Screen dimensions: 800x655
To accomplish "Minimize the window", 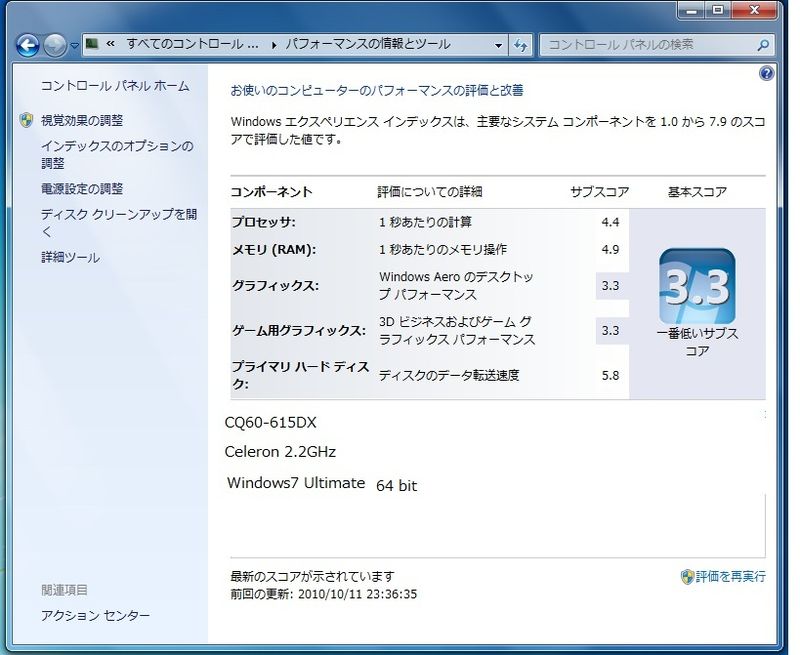I will pyautogui.click(x=692, y=10).
